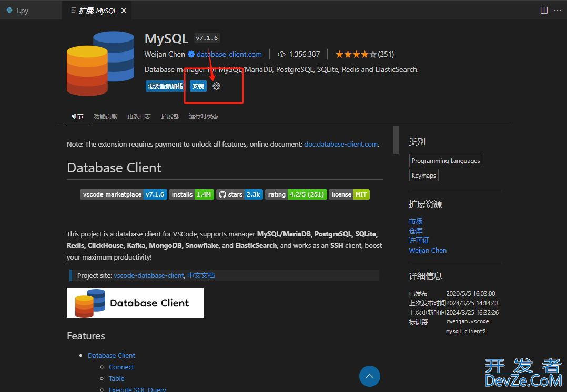Open the editor more actions ellipsis
The height and width of the screenshot is (392, 567).
(x=558, y=10)
